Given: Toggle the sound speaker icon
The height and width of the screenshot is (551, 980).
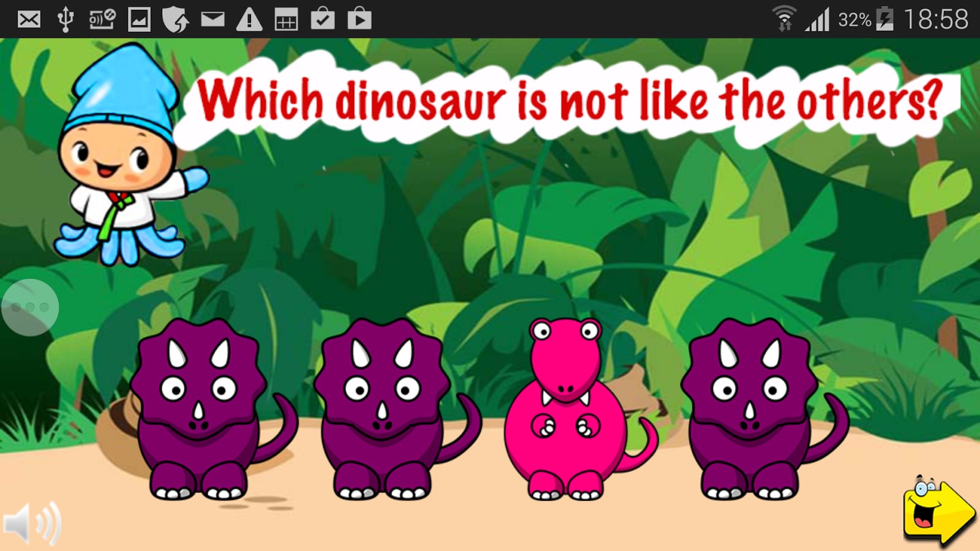Looking at the screenshot, I should tap(32, 523).
